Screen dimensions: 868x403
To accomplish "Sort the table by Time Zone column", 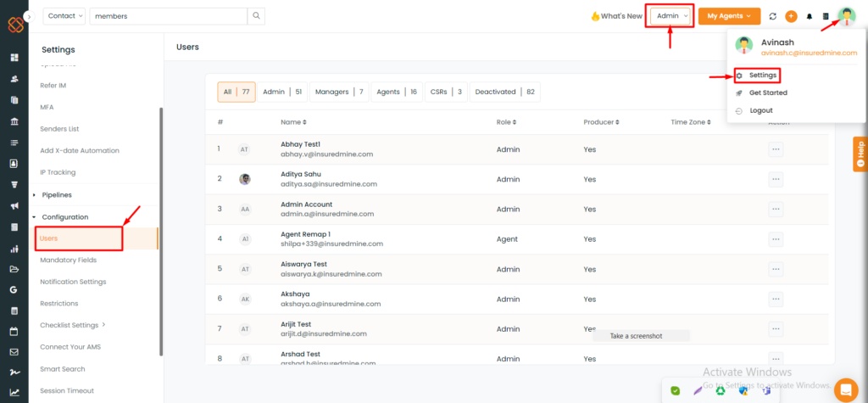I will [691, 122].
